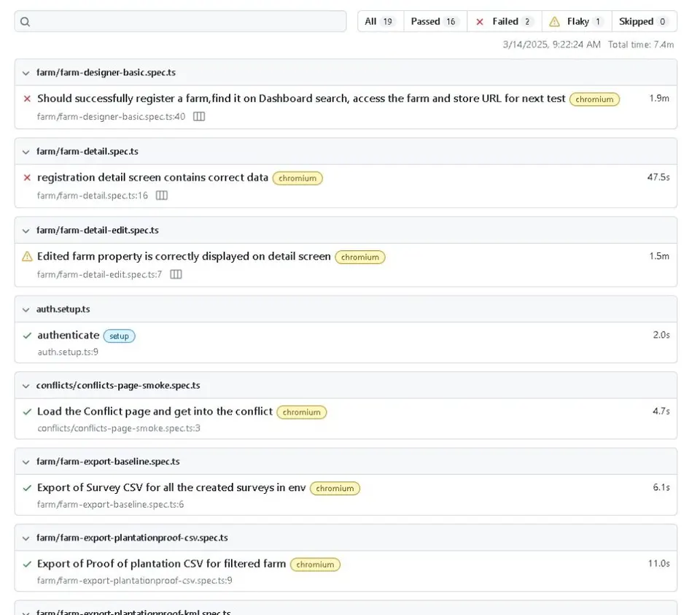Screen dimensions: 700x615
Task: Click the 2.0s duration value
Action: pos(661,335)
